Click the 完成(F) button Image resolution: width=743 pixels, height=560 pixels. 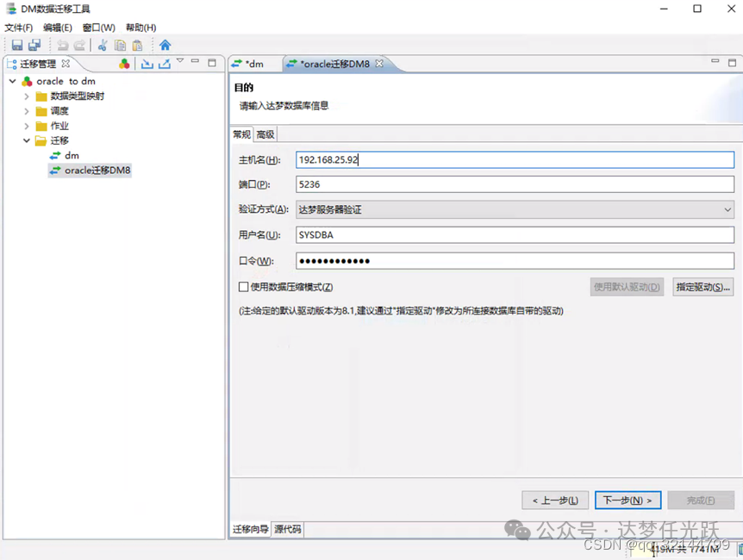click(701, 501)
